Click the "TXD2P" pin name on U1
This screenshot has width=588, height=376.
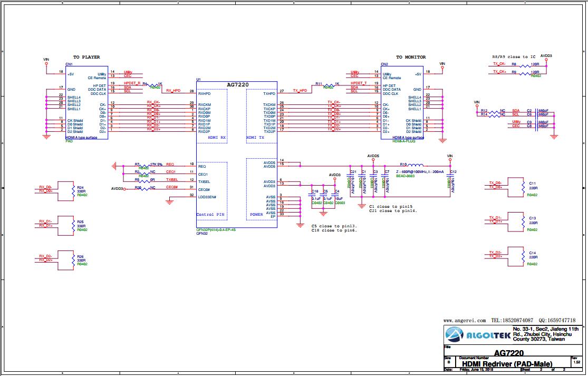[x=269, y=132]
